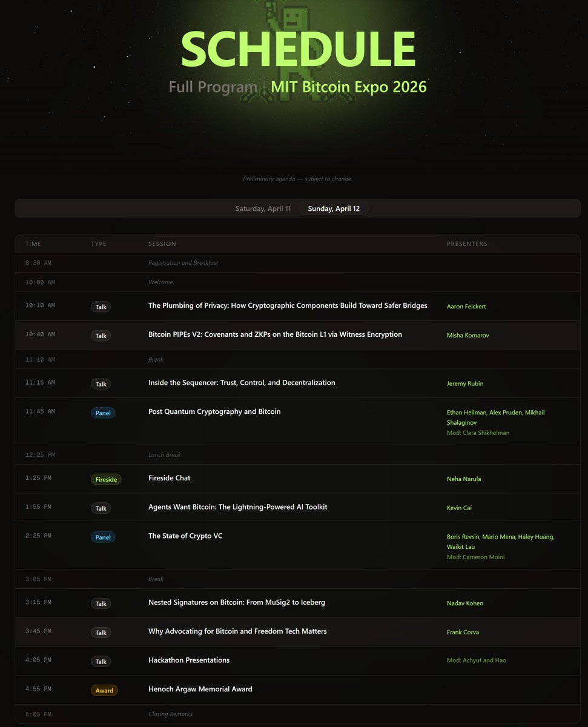The width and height of the screenshot is (588, 727).
Task: Click the TYPE column header
Action: pyautogui.click(x=99, y=244)
